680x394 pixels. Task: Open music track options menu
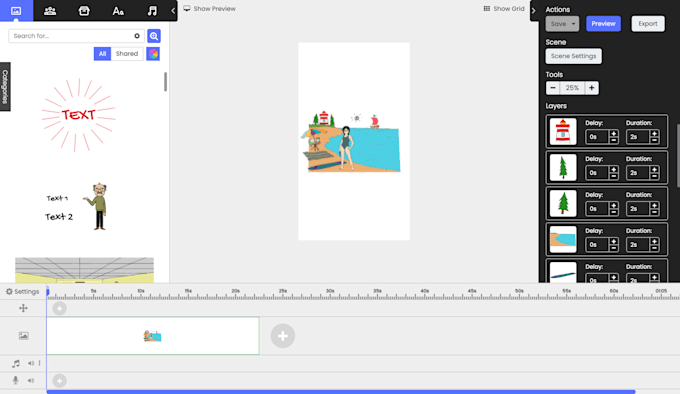click(x=39, y=363)
